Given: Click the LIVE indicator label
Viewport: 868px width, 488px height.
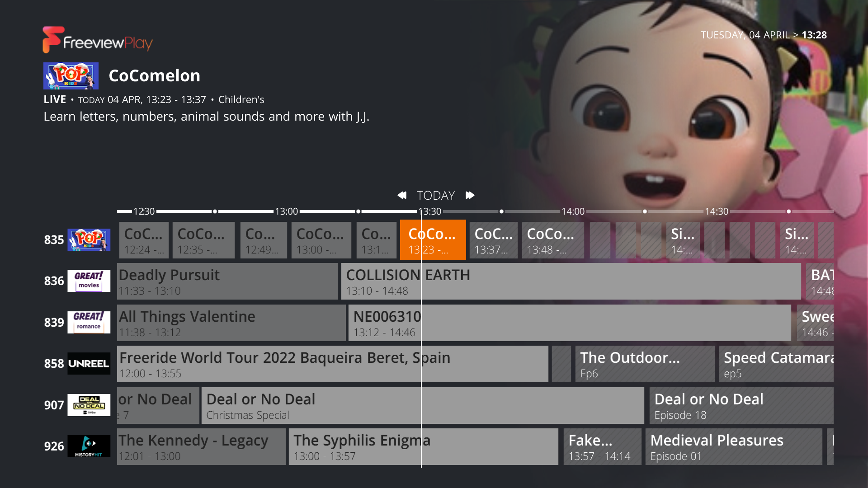Looking at the screenshot, I should point(55,99).
